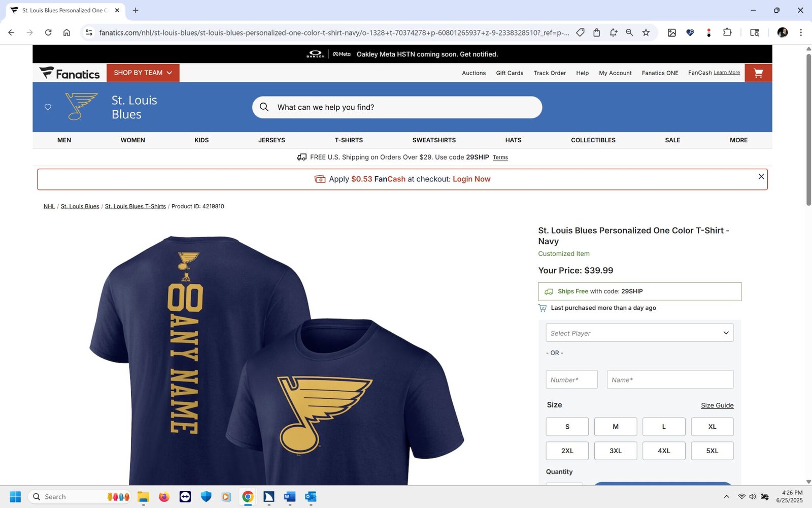Select size XL

(712, 427)
